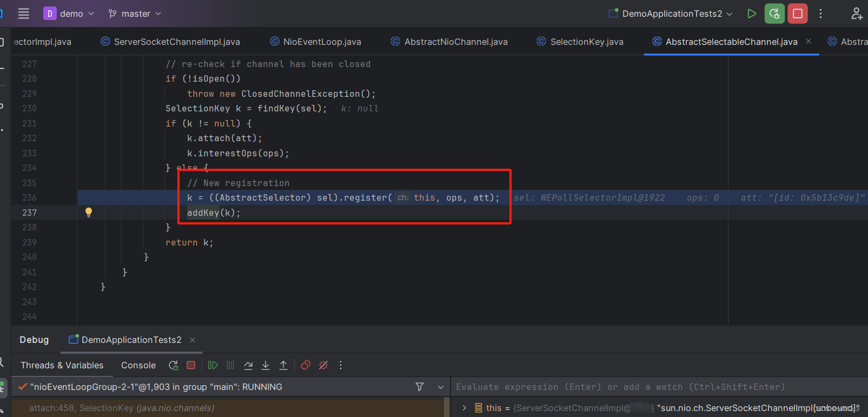The height and width of the screenshot is (417, 868).
Task: Filter threads with funnel icon
Action: click(x=420, y=387)
